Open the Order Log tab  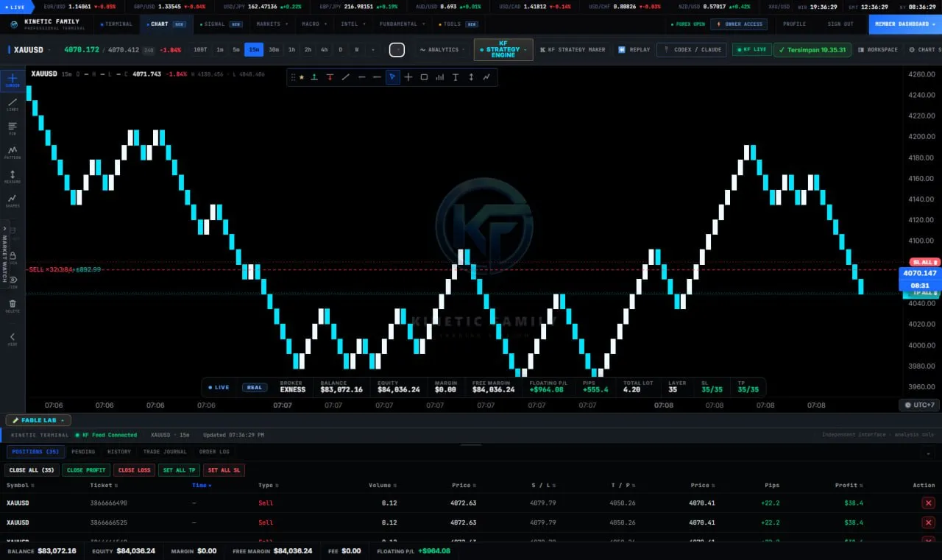[214, 452]
